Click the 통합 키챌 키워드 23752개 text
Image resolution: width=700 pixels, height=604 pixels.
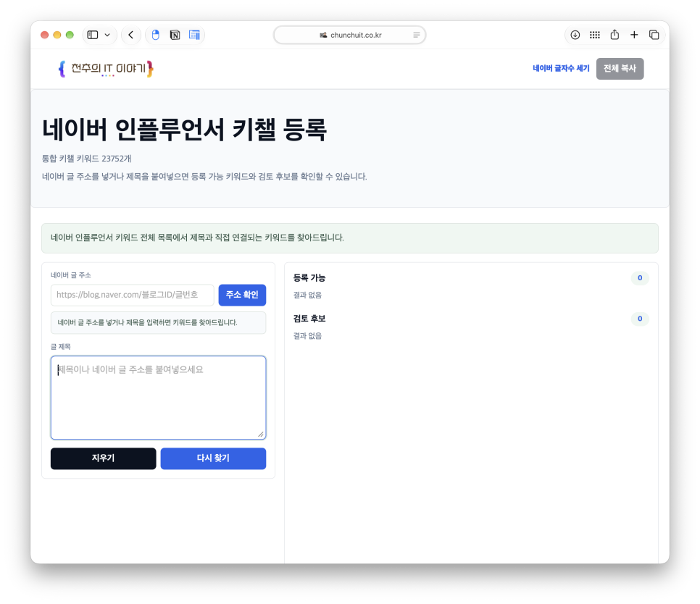87,159
